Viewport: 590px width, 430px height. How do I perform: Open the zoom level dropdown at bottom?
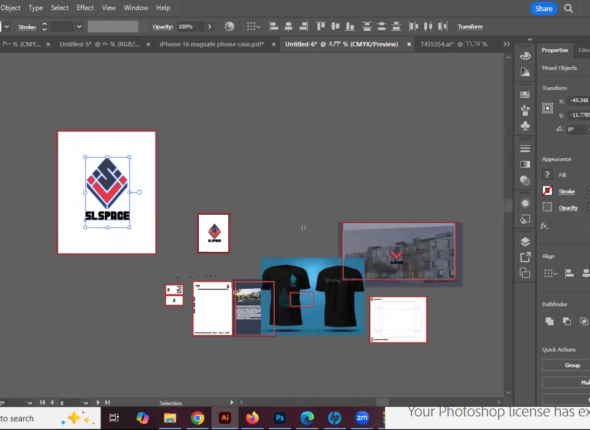pos(30,403)
